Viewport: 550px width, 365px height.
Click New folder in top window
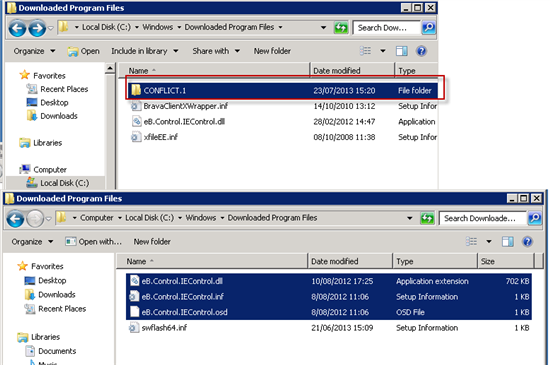(x=272, y=51)
